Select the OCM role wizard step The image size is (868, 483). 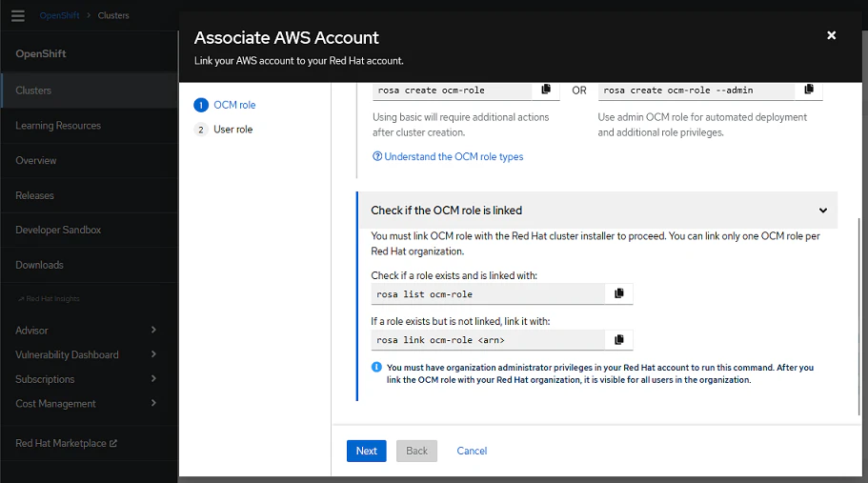tap(233, 105)
